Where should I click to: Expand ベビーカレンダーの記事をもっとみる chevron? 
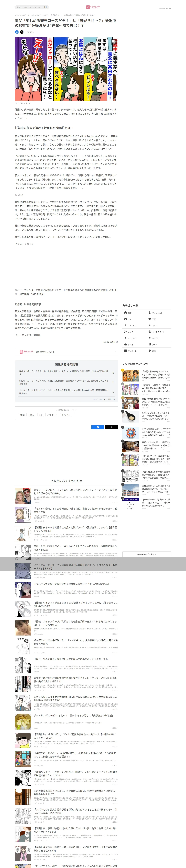[x=115, y=352]
